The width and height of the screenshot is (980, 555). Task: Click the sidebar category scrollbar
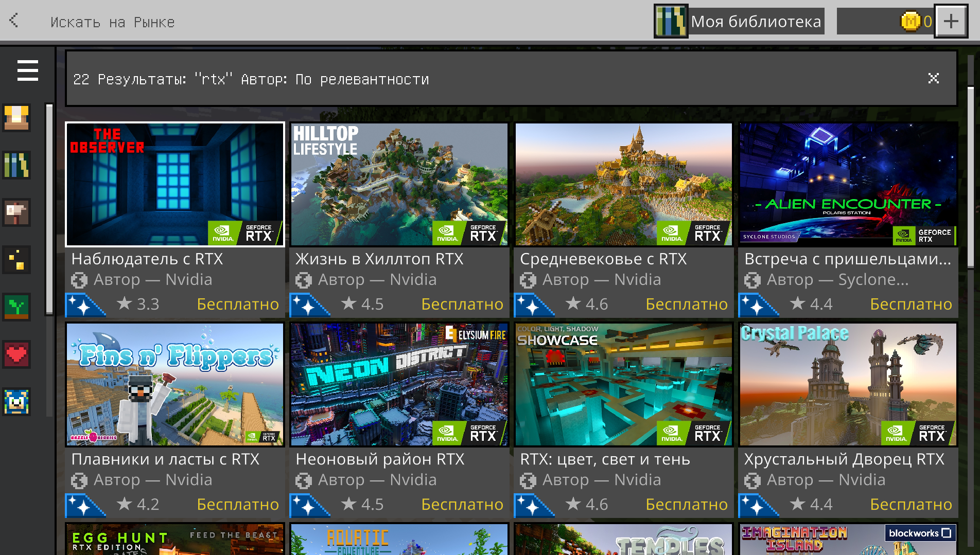coord(49,209)
